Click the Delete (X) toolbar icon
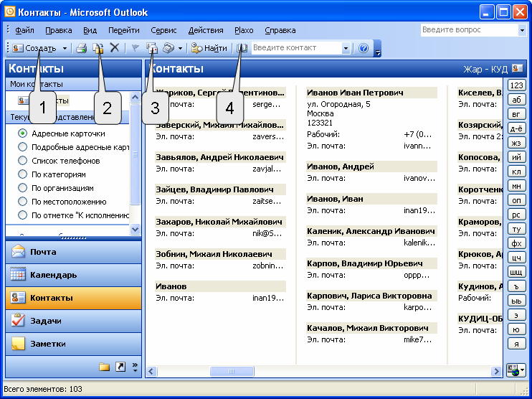Image resolution: width=532 pixels, height=399 pixels. 115,48
